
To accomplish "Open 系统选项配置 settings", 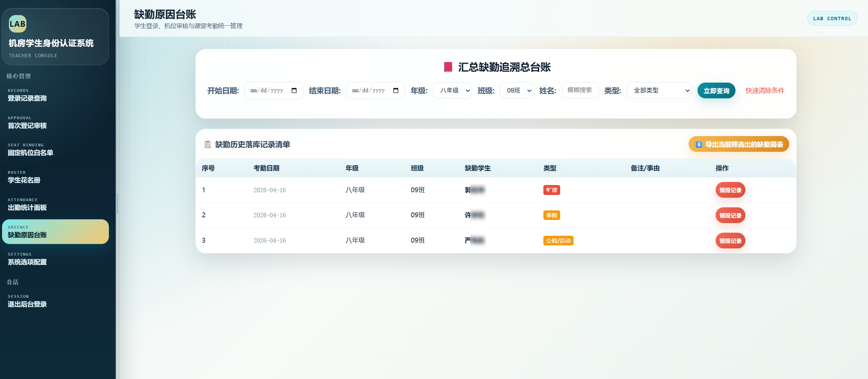I will 55,259.
